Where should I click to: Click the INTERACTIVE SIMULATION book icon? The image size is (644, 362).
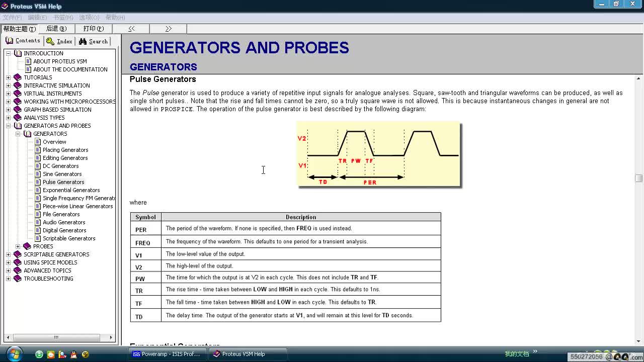pos(18,85)
